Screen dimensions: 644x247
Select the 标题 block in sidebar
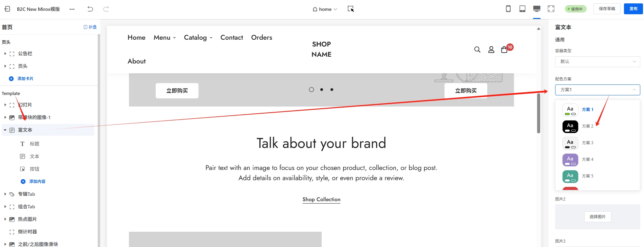click(x=34, y=144)
